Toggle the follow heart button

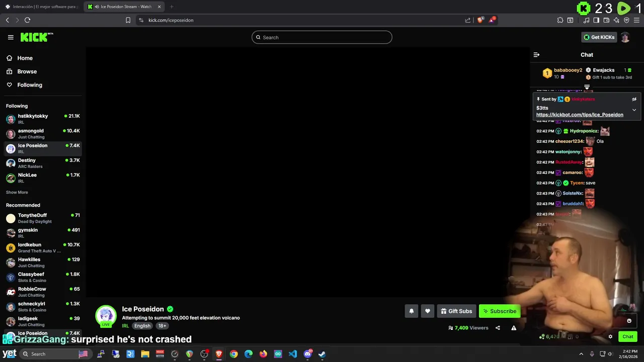(428, 311)
